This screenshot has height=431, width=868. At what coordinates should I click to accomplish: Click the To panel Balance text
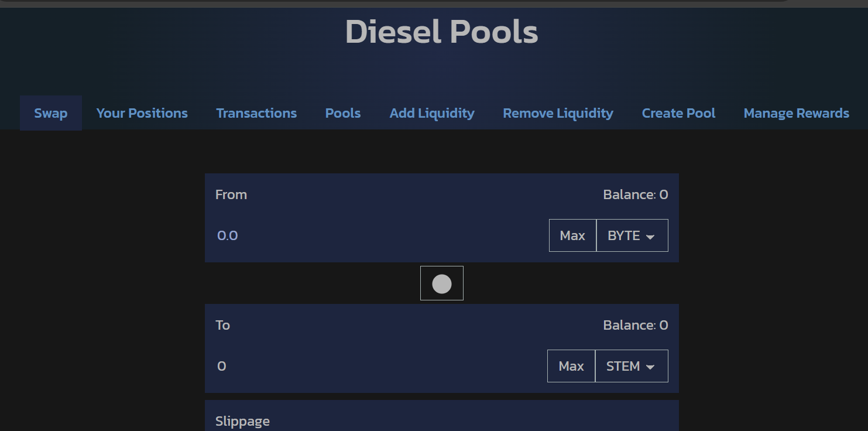(x=635, y=325)
